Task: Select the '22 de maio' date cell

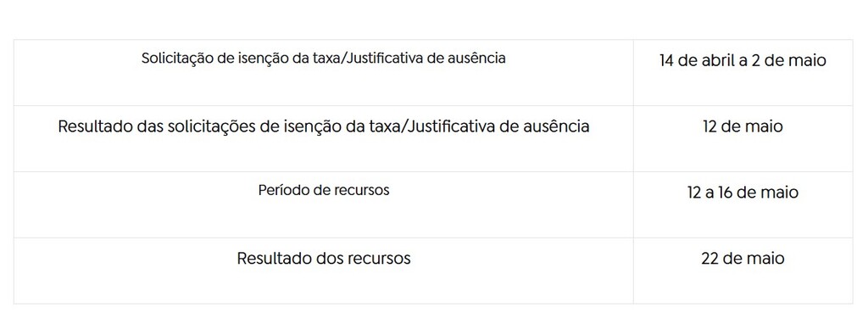Action: click(743, 258)
